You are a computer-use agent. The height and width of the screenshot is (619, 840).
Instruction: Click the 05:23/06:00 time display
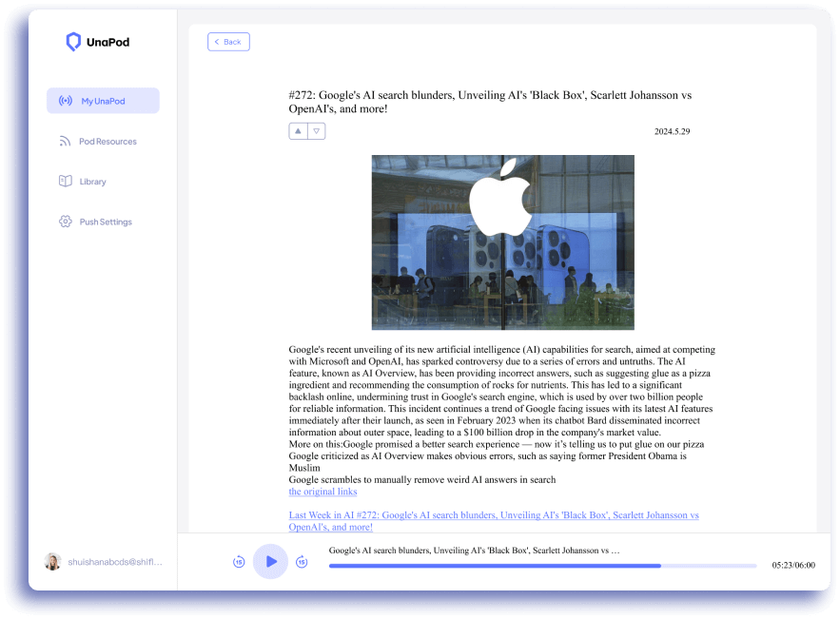[x=793, y=565]
